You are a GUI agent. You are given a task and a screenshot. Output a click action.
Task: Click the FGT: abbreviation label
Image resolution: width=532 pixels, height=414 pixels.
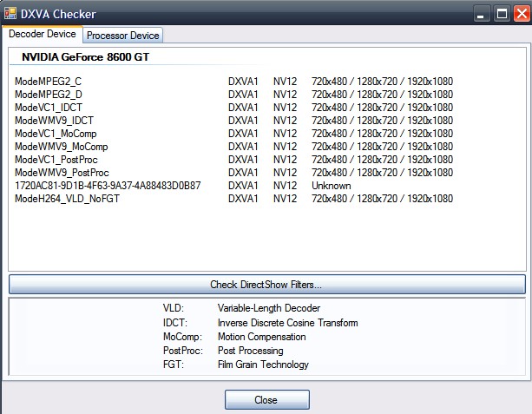coord(174,365)
